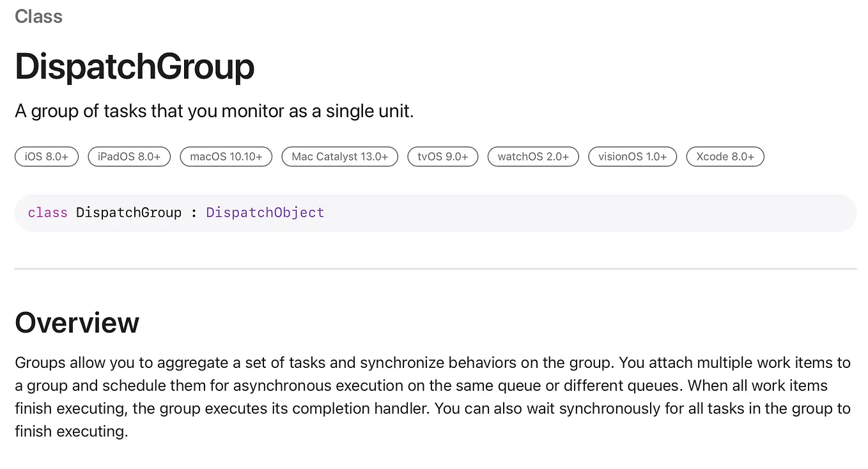The image size is (868, 469).
Task: Click the Class eyebrow label
Action: pos(39,16)
